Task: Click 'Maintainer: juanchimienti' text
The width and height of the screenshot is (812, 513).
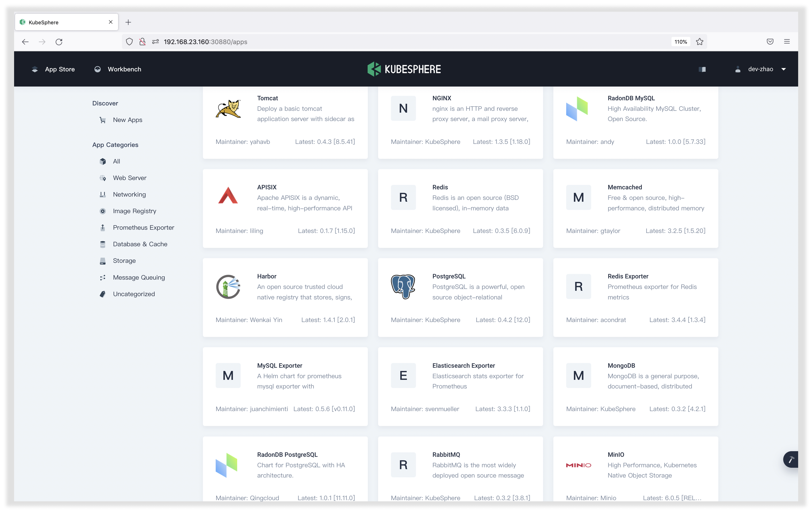Action: click(x=251, y=409)
